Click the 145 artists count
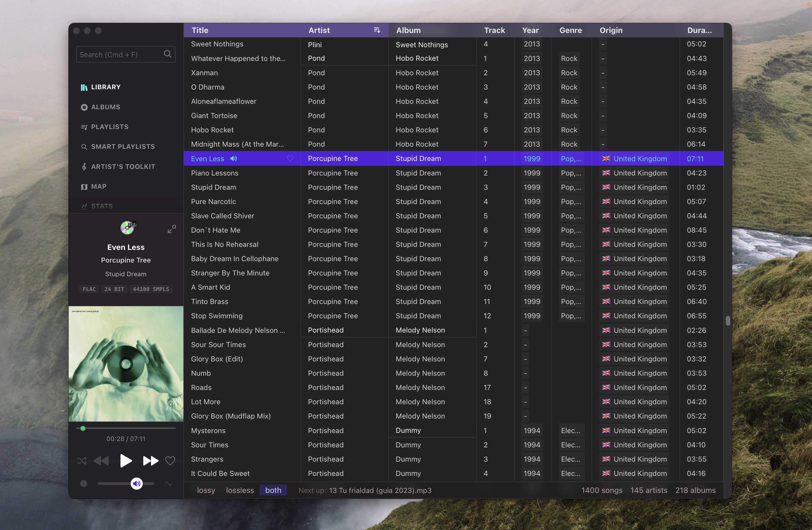Screen dimensions: 812x530 click(x=649, y=490)
